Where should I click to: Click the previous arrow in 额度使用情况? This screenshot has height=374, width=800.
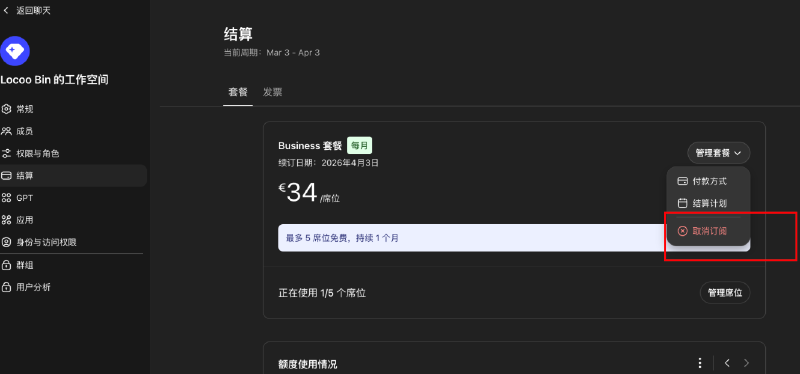point(727,363)
